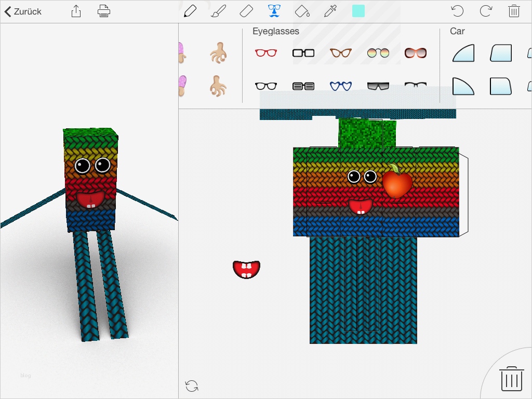The width and height of the screenshot is (532, 399).
Task: Click the refresh rotate icon at bottom
Action: click(x=192, y=386)
